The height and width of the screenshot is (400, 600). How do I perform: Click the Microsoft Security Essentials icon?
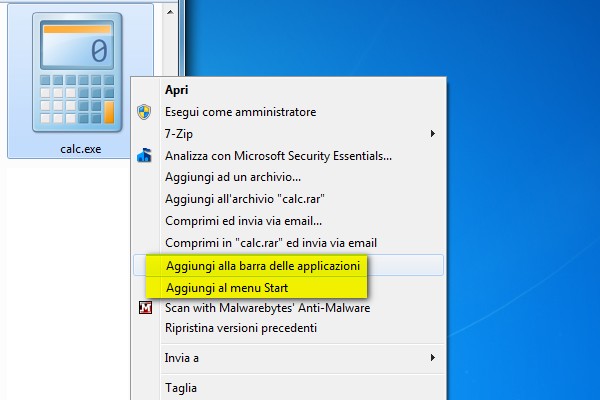pos(144,155)
